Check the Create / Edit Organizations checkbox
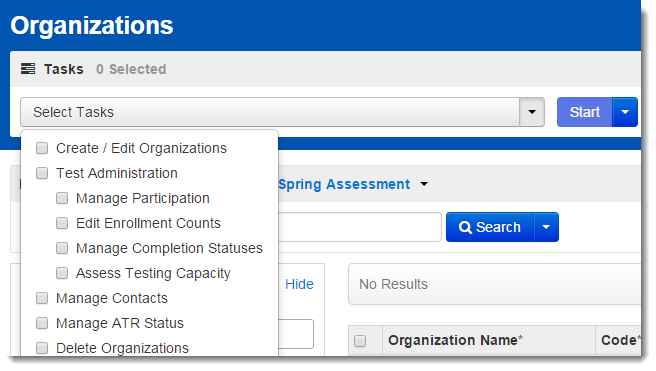The image size is (656, 371). tap(42, 148)
